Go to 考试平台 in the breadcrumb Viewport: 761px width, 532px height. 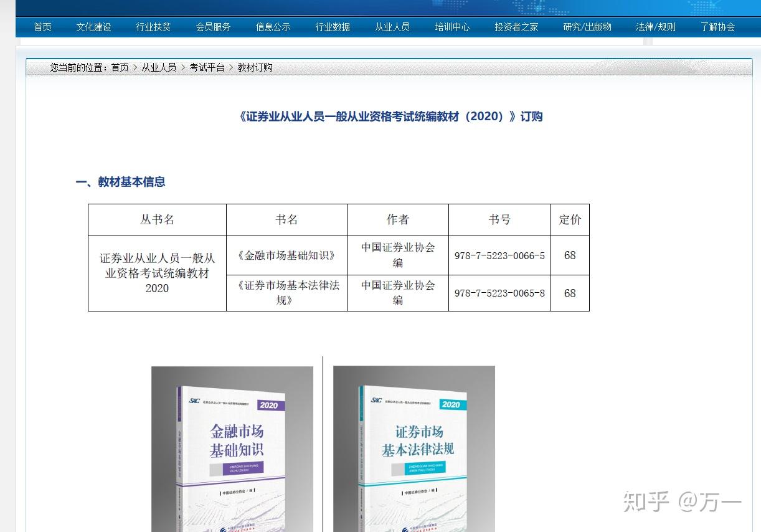point(207,67)
